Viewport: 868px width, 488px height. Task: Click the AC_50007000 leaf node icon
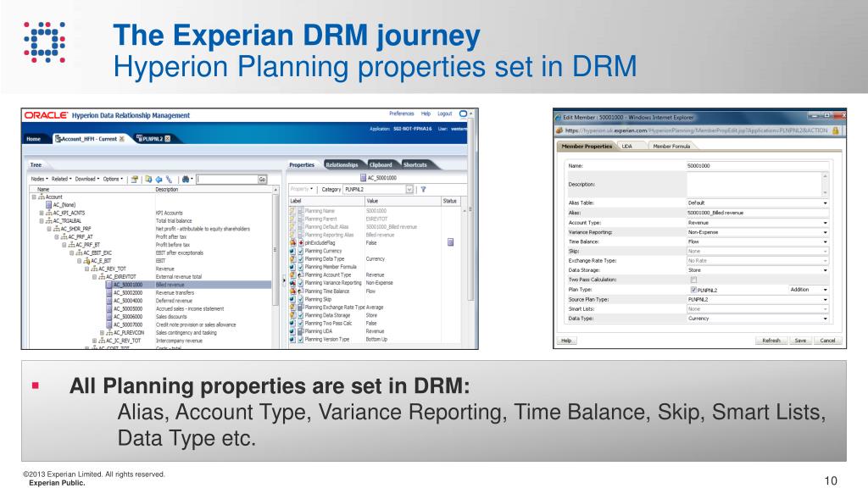click(109, 324)
